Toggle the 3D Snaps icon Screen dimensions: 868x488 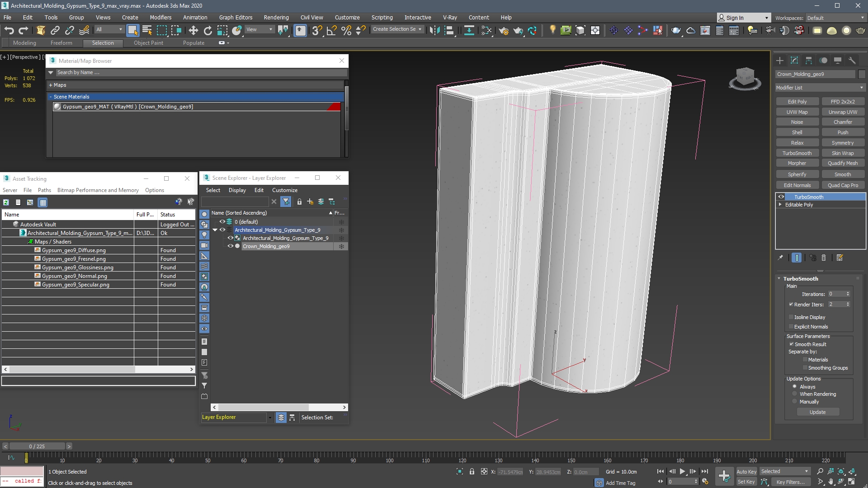click(317, 30)
